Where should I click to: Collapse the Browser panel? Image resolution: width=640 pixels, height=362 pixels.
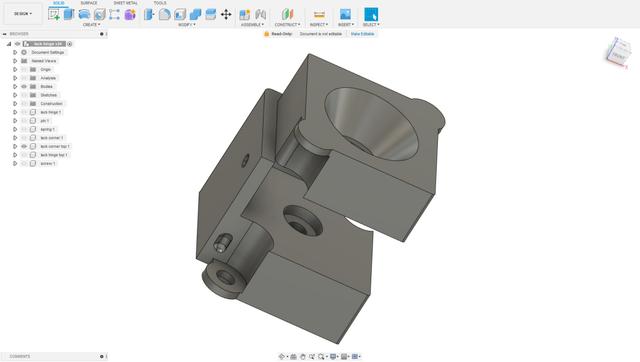4,34
